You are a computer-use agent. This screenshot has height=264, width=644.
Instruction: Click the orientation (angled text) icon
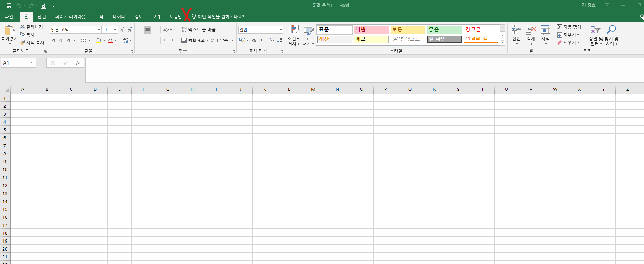pos(166,30)
